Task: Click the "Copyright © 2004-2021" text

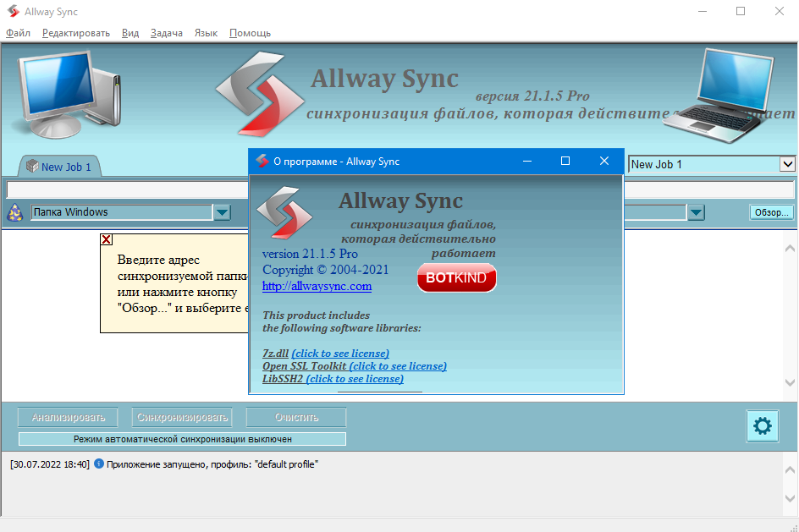Action: point(325,270)
